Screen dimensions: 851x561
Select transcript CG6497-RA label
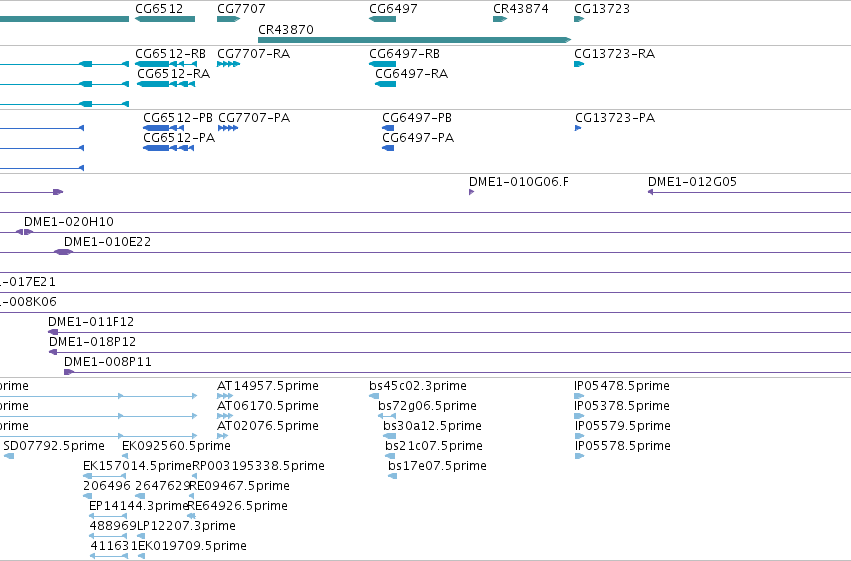pyautogui.click(x=412, y=74)
